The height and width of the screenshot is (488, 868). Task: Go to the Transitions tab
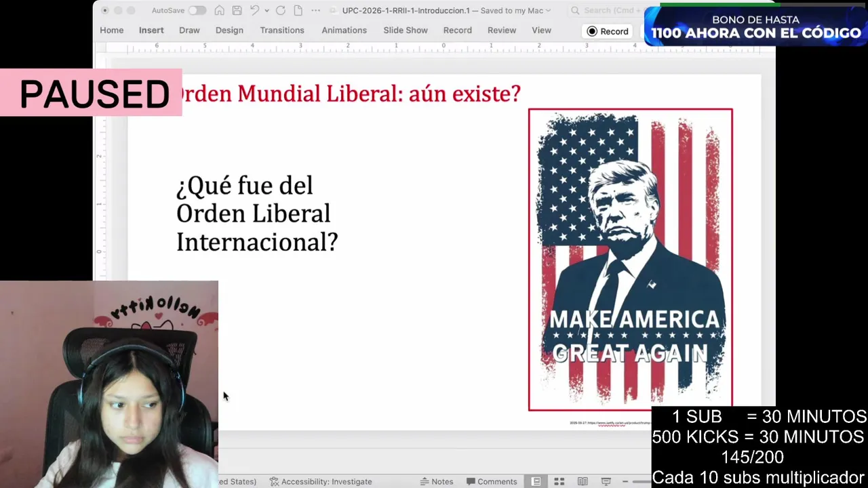pyautogui.click(x=282, y=30)
